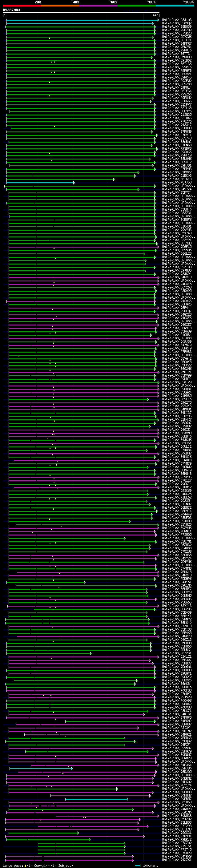Click hit label UniRef100_Q2KG79

click(x=177, y=751)
